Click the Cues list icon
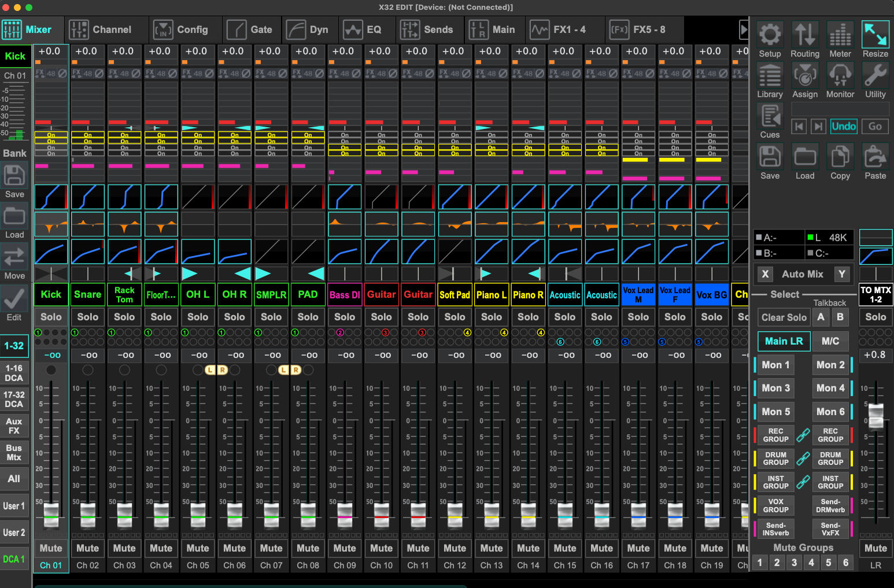This screenshot has width=894, height=588. click(x=770, y=117)
